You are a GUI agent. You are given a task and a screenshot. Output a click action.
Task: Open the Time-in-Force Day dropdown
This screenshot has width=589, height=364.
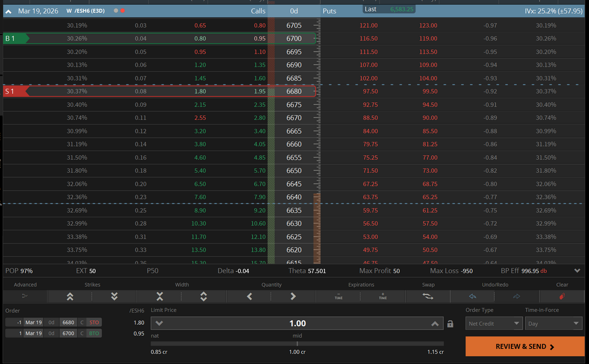tap(553, 323)
